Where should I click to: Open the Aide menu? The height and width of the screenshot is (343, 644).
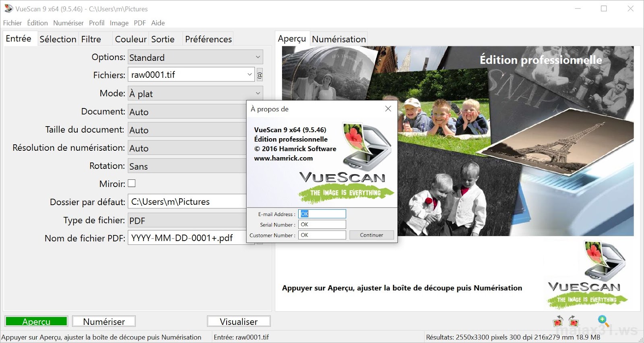pyautogui.click(x=158, y=23)
